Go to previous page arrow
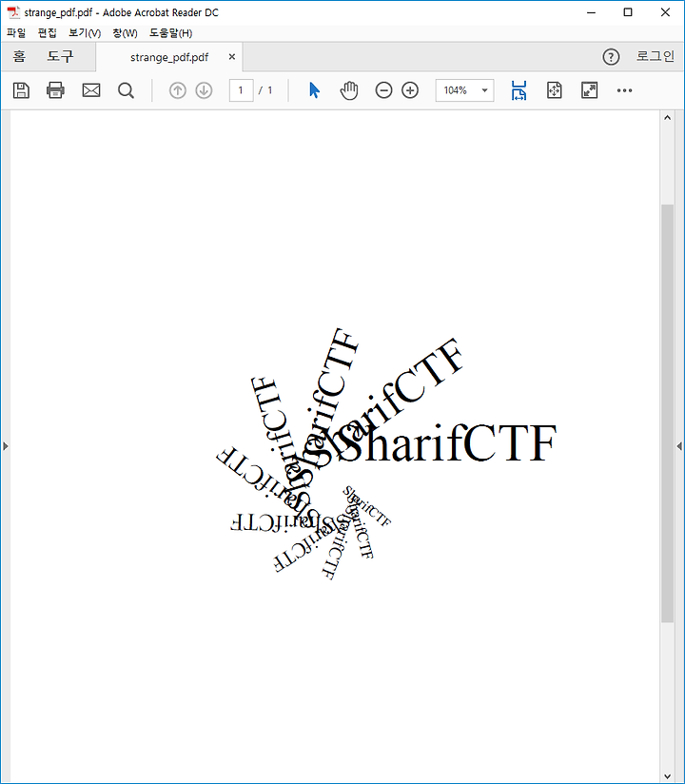This screenshot has width=685, height=784. click(178, 90)
